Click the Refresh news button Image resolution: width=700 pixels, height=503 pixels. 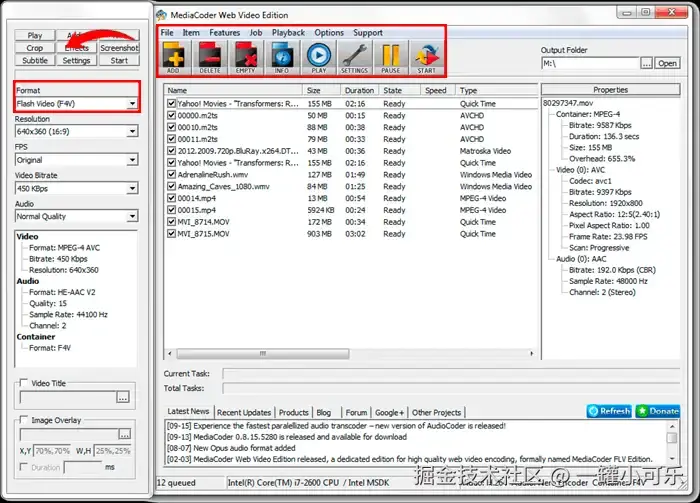pos(609,411)
